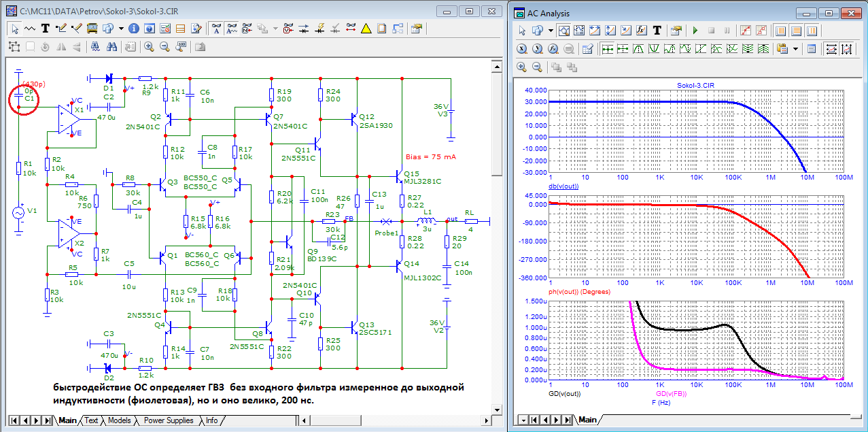This screenshot has height=432, width=868.
Task: Click the wire drawing tool in schematic toolbar
Action: click(61, 29)
